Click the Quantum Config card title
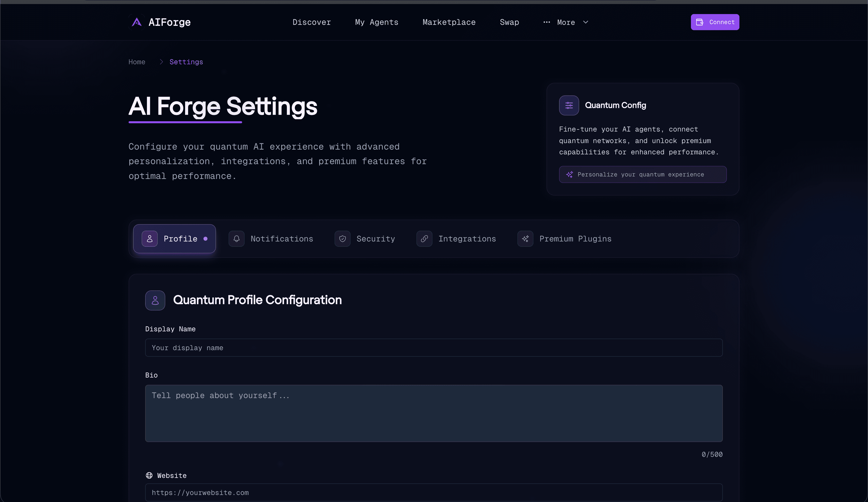 pos(615,105)
